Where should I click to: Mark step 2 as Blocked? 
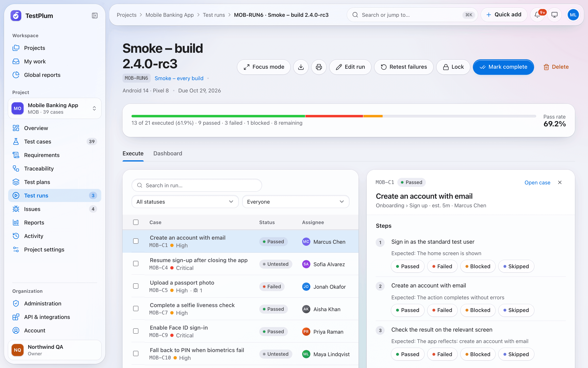coord(478,310)
